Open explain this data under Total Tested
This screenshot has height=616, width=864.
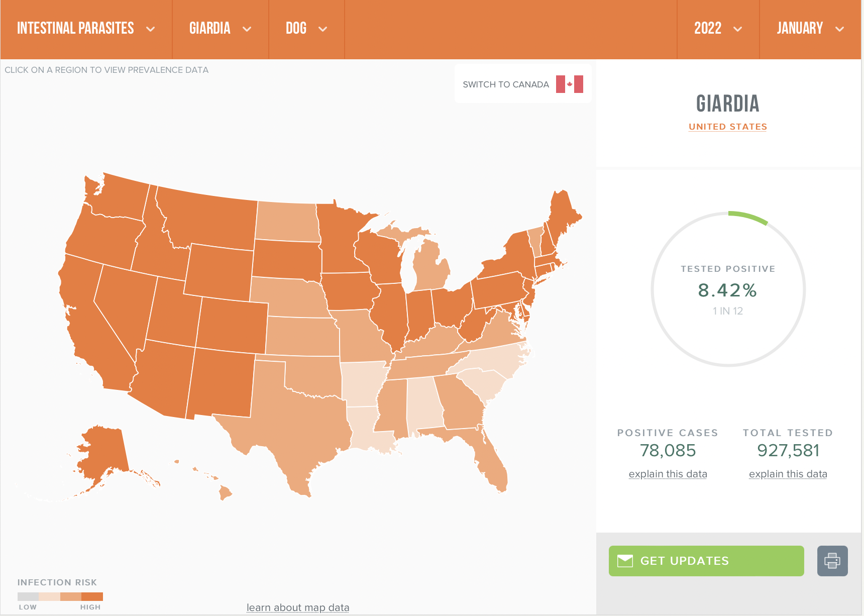[x=788, y=474]
